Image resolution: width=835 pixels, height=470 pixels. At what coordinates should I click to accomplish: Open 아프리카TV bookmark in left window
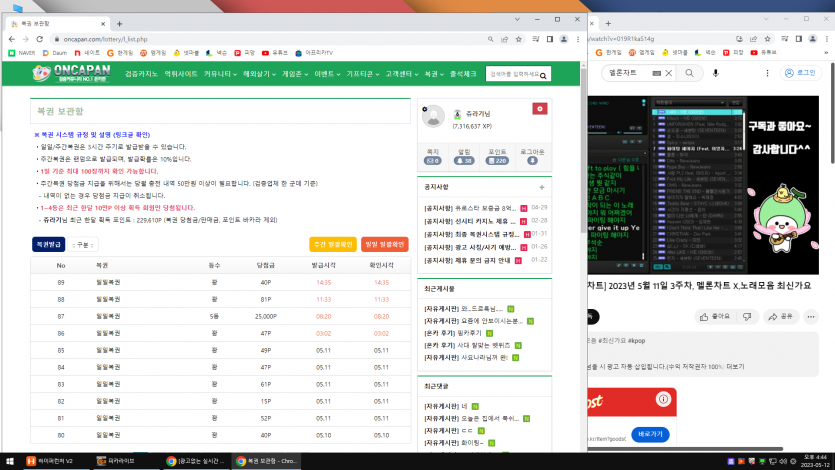click(314, 53)
